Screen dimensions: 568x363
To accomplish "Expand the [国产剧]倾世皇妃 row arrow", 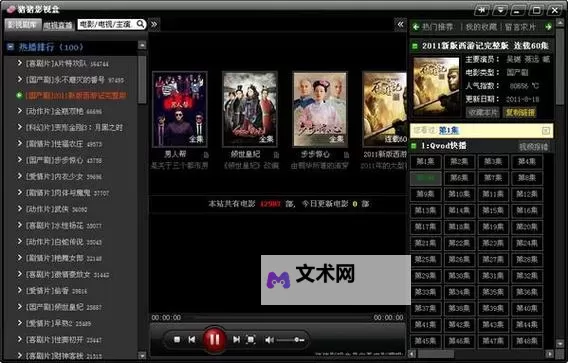I will tap(20, 306).
